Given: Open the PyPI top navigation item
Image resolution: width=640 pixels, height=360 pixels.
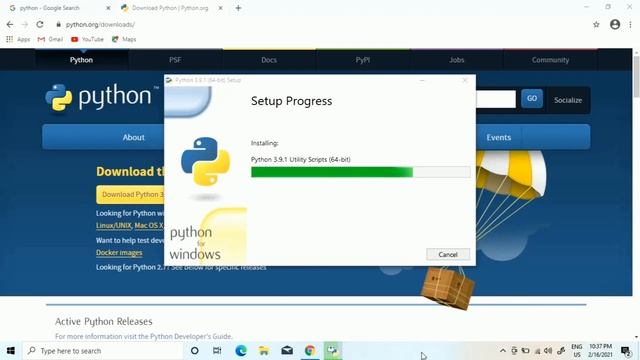Looking at the screenshot, I should 363,60.
